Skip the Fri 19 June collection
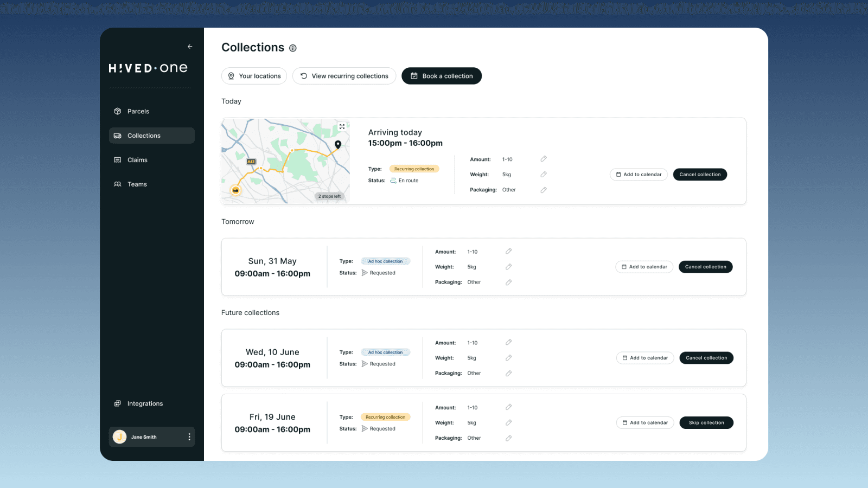Screen dimensions: 868x488 [x=706, y=422]
